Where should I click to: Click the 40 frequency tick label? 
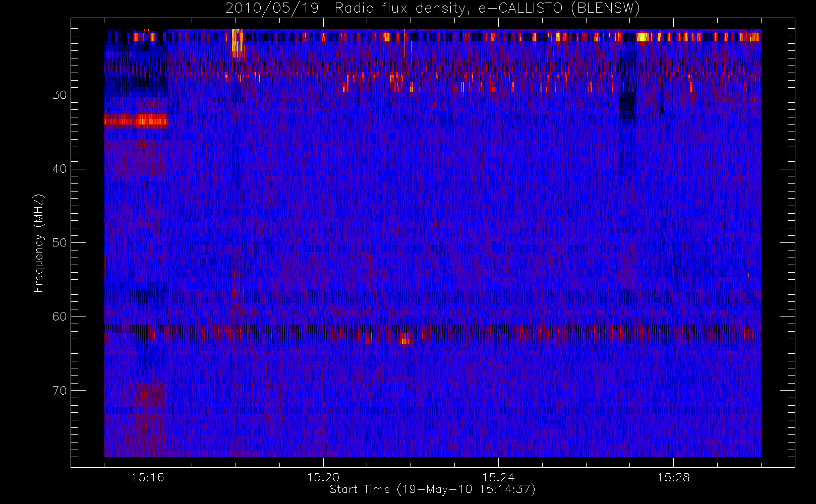(x=60, y=169)
